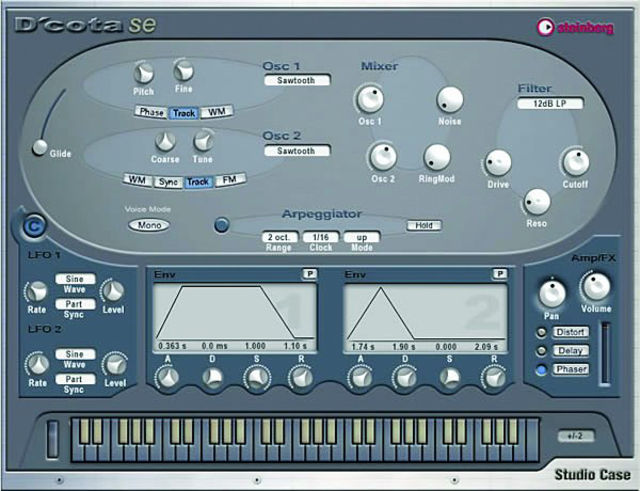Click the Mono voice mode button
The height and width of the screenshot is (491, 640).
coord(149,225)
